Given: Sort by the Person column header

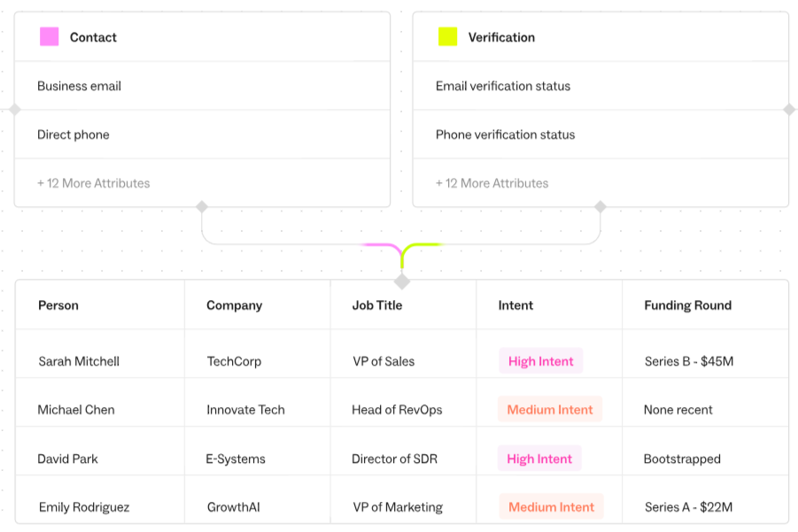Looking at the screenshot, I should [x=58, y=305].
